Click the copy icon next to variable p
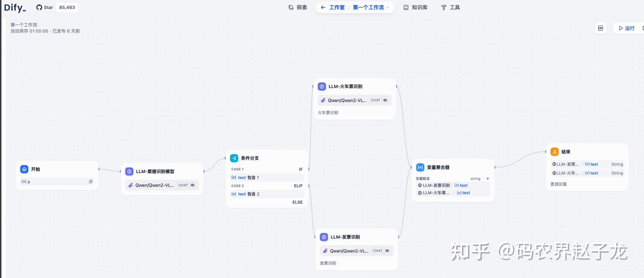The height and width of the screenshot is (278, 644). 91,181
